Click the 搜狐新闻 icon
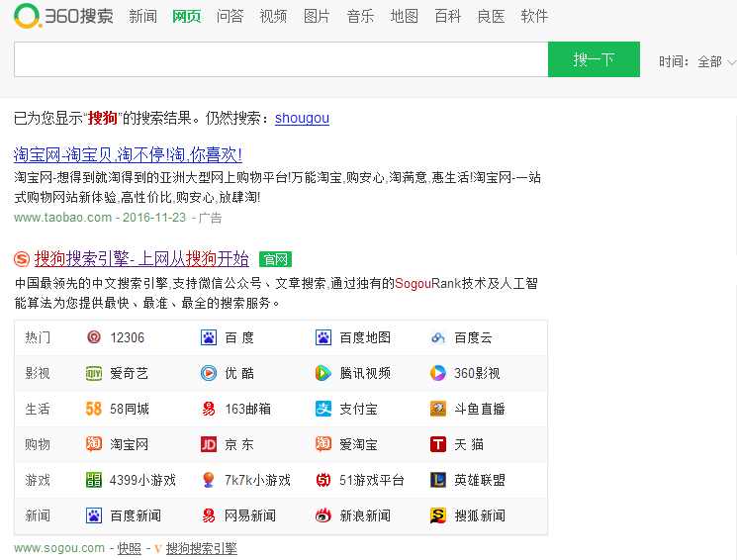This screenshot has height=560, width=737. [438, 515]
